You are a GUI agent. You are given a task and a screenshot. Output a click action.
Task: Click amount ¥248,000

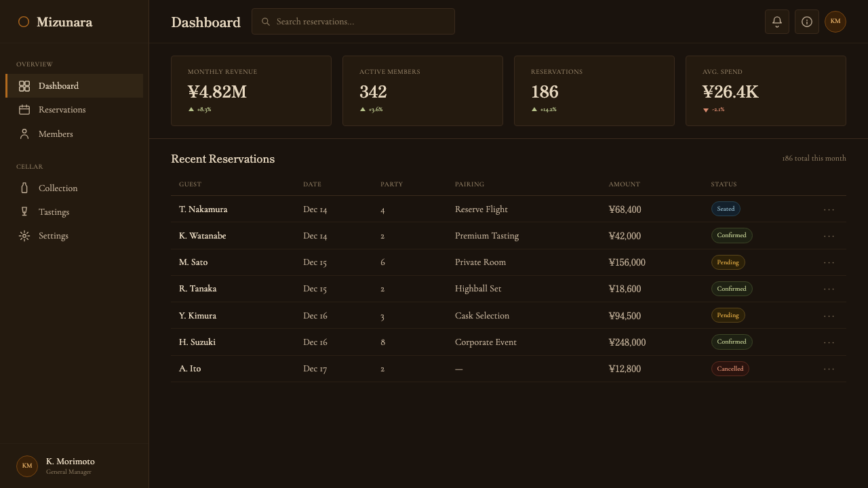[x=627, y=342]
